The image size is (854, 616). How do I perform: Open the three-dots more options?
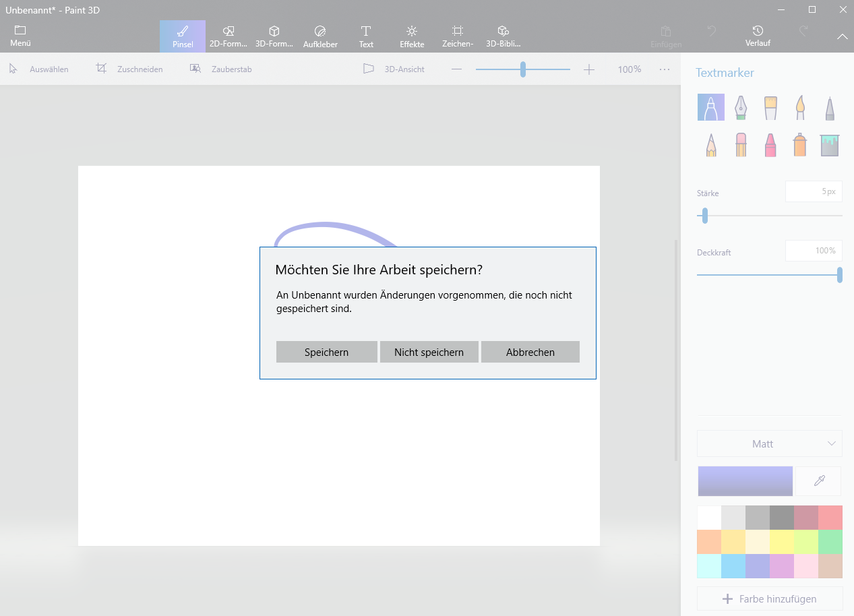pyautogui.click(x=665, y=69)
